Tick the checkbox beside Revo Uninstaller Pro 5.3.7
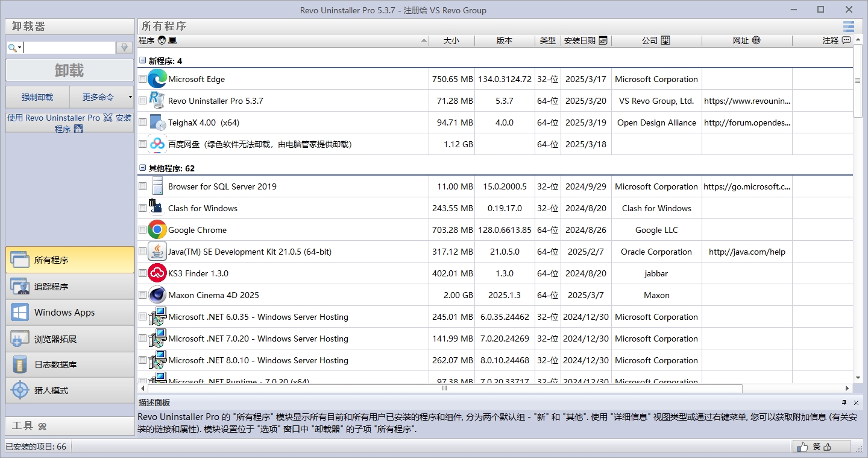The width and height of the screenshot is (868, 458). point(142,101)
